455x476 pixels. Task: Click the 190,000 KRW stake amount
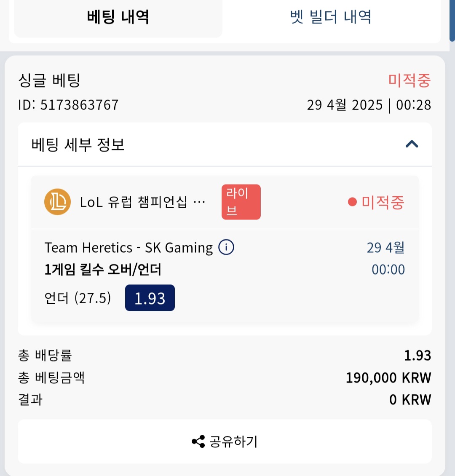(388, 378)
